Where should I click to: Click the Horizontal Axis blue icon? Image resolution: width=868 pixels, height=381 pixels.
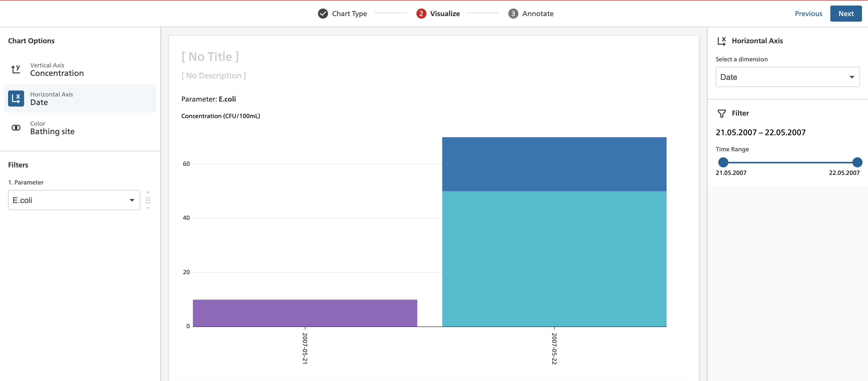coord(16,99)
